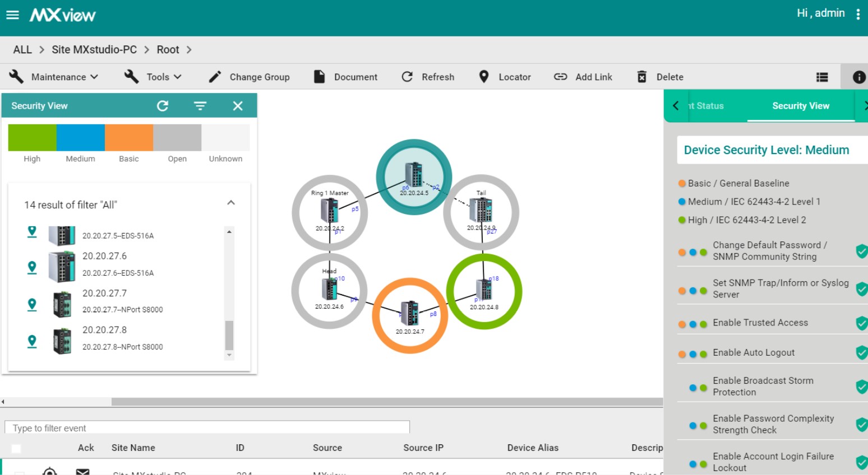Click the results list scroll up arrow
Viewport: 868px width, 475px height.
(x=229, y=231)
